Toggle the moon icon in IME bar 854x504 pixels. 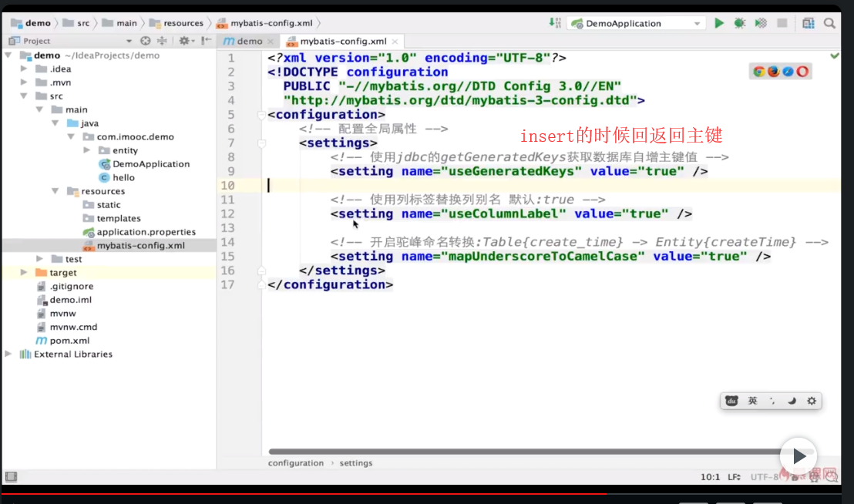[792, 402]
